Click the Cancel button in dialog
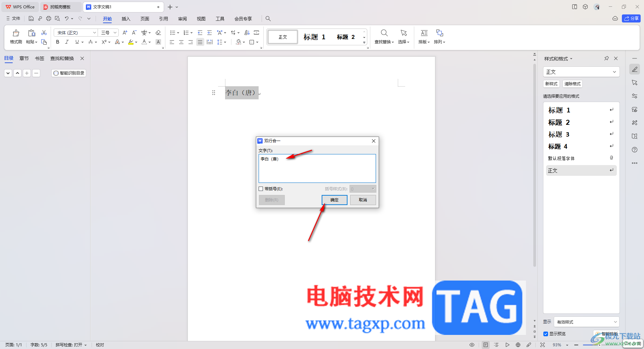This screenshot has height=349, width=644. [363, 200]
